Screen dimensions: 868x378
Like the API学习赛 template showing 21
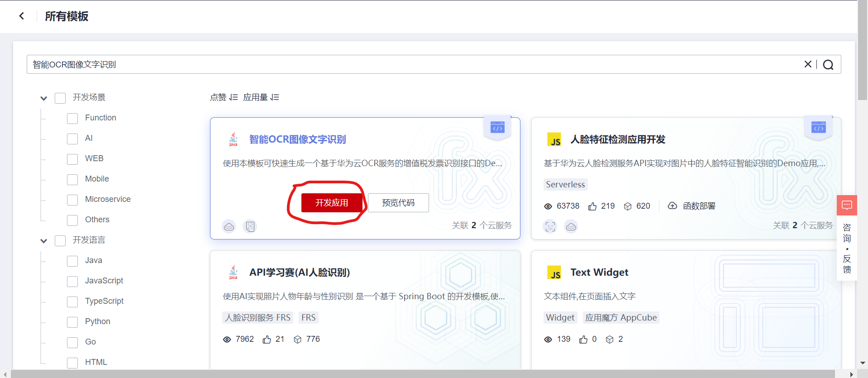click(267, 340)
